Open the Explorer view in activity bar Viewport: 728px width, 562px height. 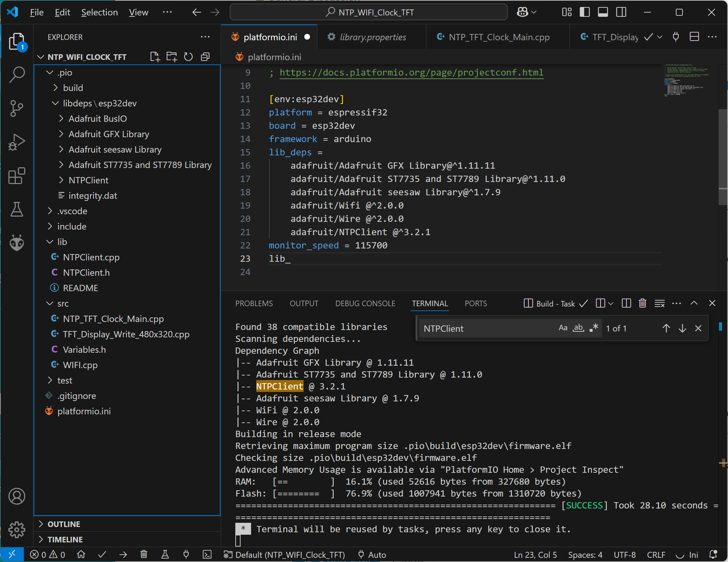(x=17, y=42)
